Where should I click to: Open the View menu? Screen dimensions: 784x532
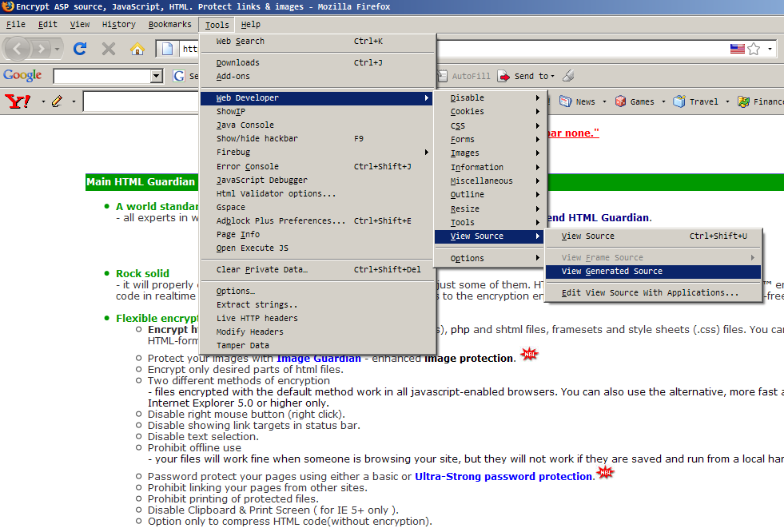(79, 25)
